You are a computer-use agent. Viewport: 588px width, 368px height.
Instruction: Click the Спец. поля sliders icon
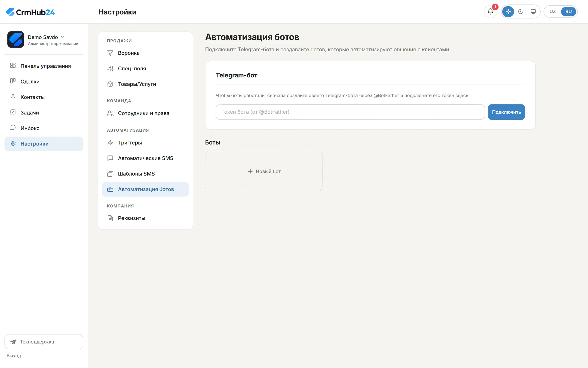coord(110,68)
